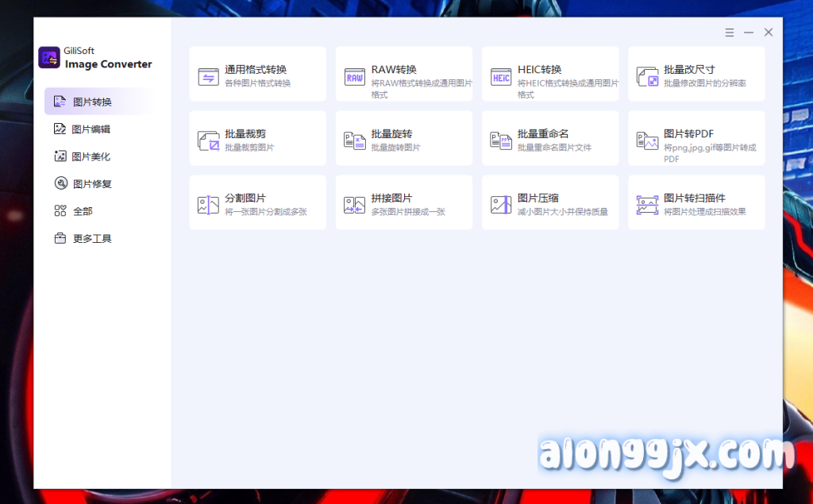Open the 图片编辑 sidebar section

point(91,129)
